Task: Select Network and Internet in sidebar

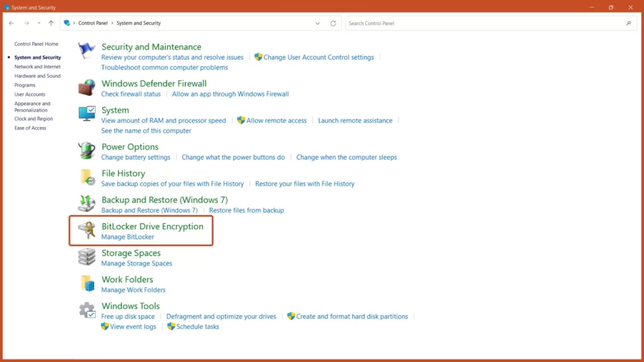Action: (37, 67)
